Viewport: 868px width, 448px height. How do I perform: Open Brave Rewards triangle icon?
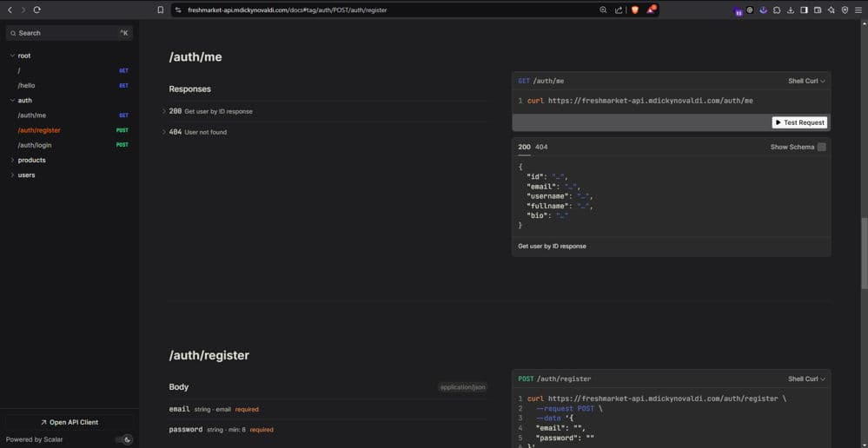pos(651,10)
